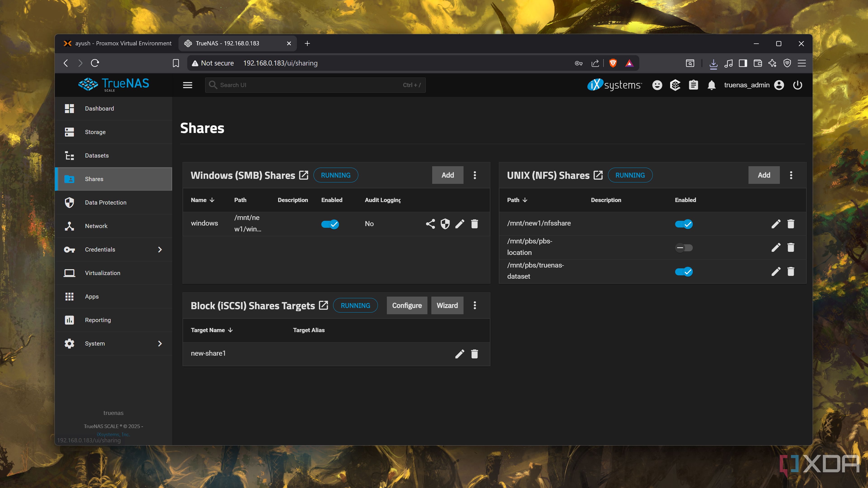Disable the /mnt/new1/nfsshare toggle
868x488 pixels.
point(684,224)
